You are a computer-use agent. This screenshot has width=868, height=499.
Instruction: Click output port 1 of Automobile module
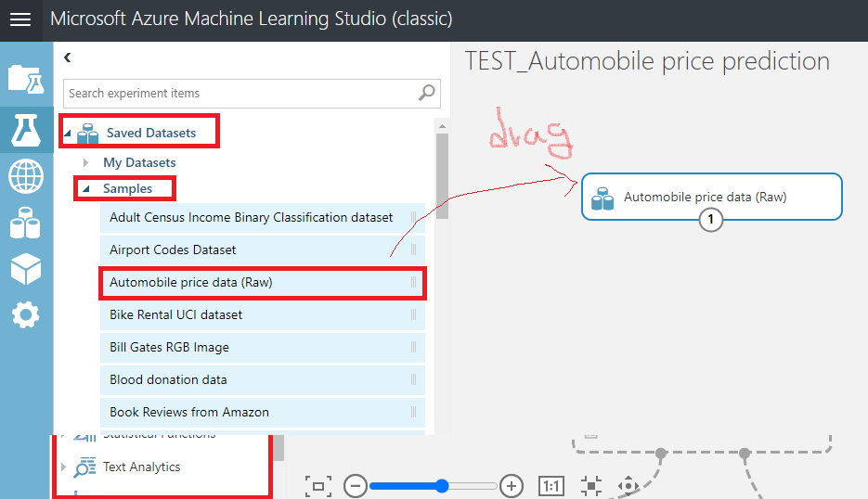(711, 220)
